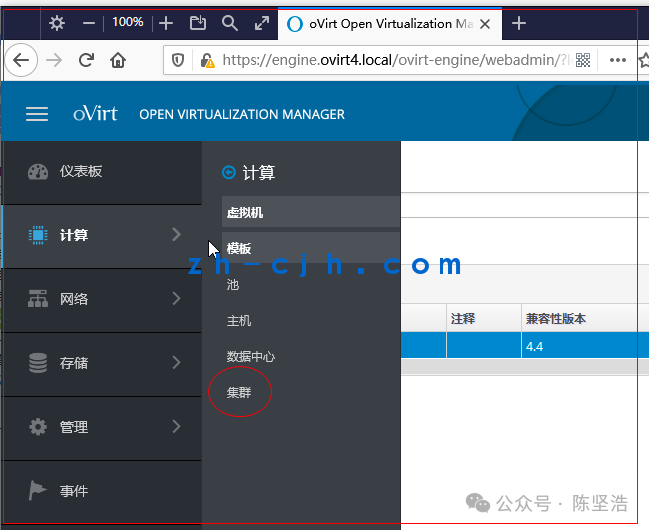Zoom out with the minus icon
649x530 pixels.
[89, 23]
